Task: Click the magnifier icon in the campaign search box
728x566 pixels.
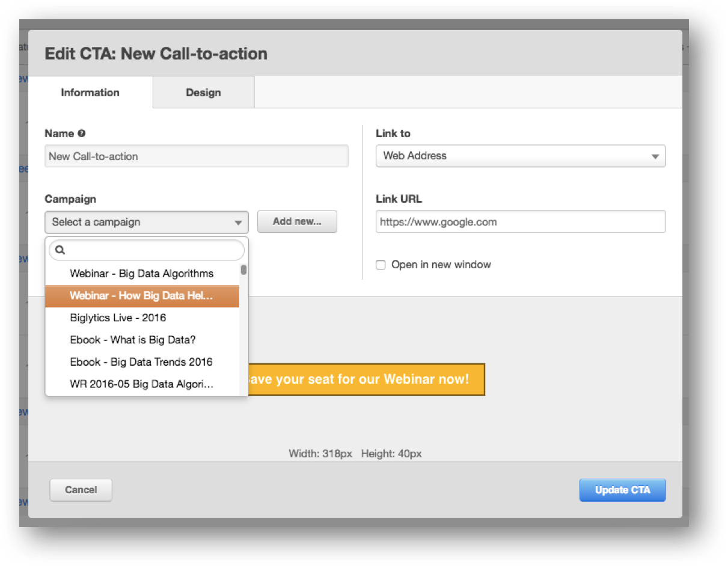Action: coord(60,250)
